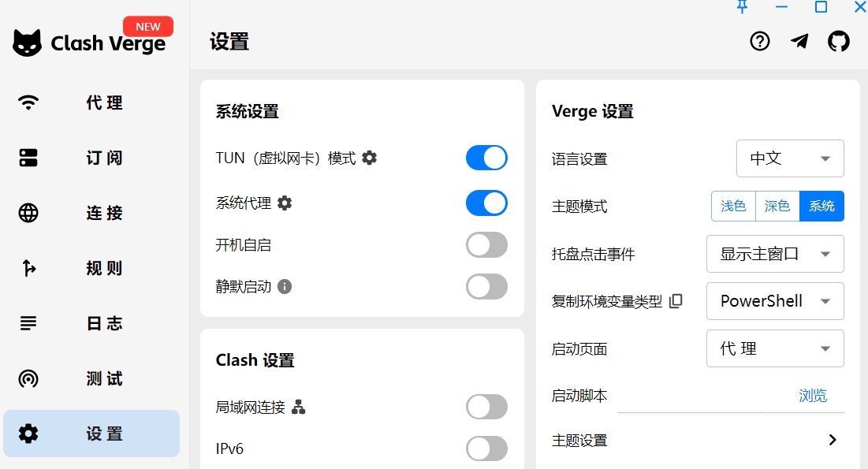Expand 主题设置 options
Screen dimensions: 868x469
[x=832, y=440]
